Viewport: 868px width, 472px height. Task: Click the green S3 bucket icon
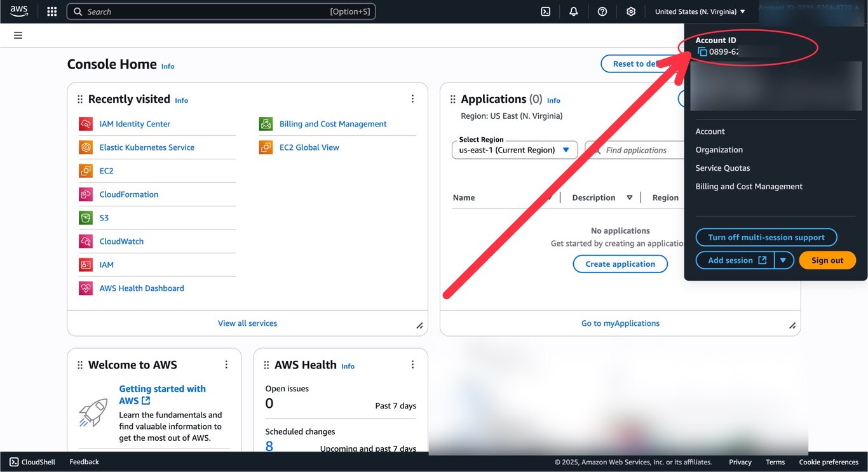(86, 218)
